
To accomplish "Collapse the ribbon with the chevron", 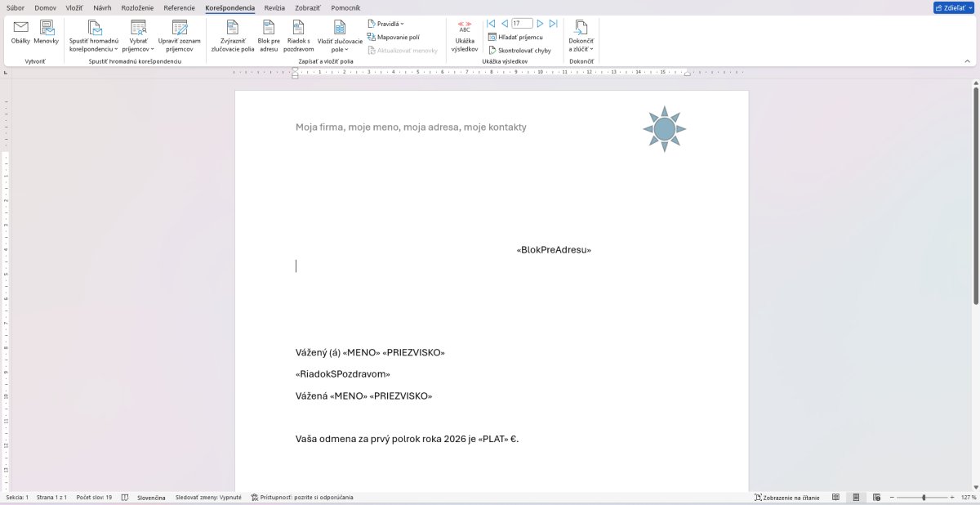I will click(x=967, y=60).
